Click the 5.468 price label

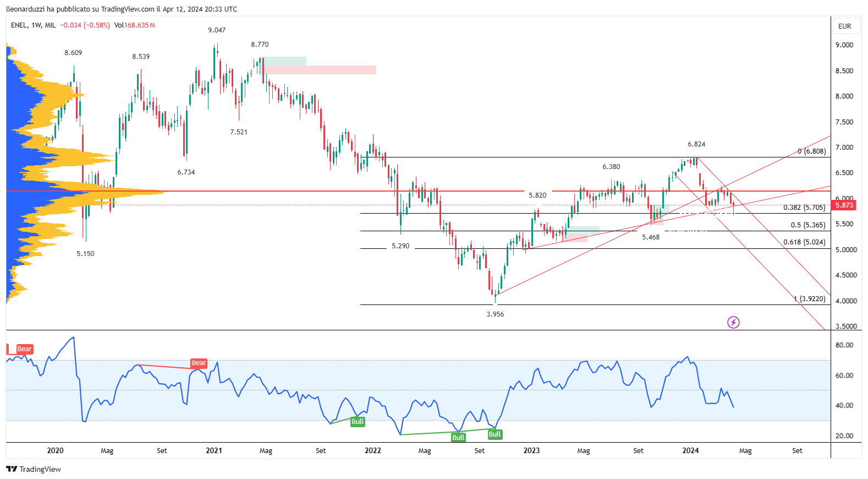(x=651, y=237)
